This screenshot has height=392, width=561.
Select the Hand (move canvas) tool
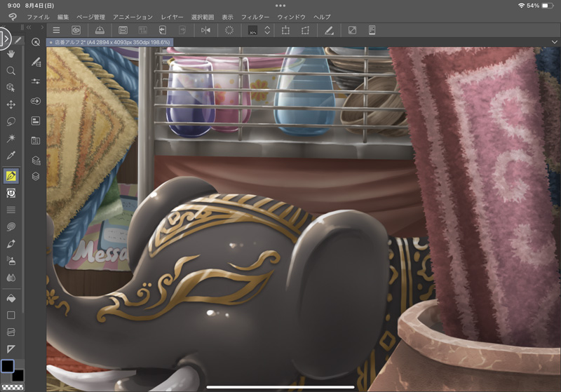click(x=11, y=53)
